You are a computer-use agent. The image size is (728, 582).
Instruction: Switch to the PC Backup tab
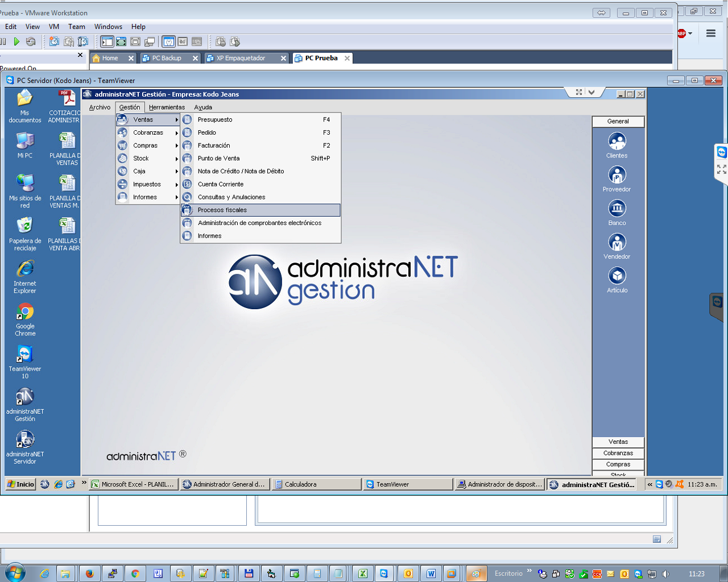tap(167, 58)
